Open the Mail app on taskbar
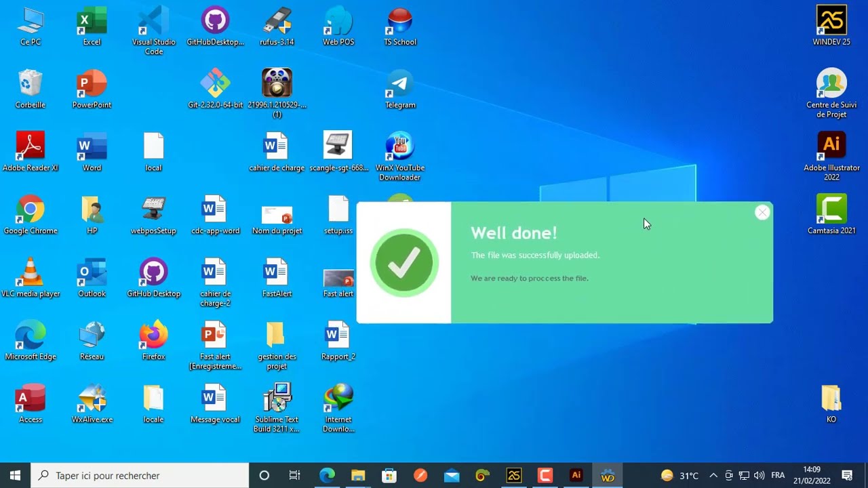 (452, 475)
